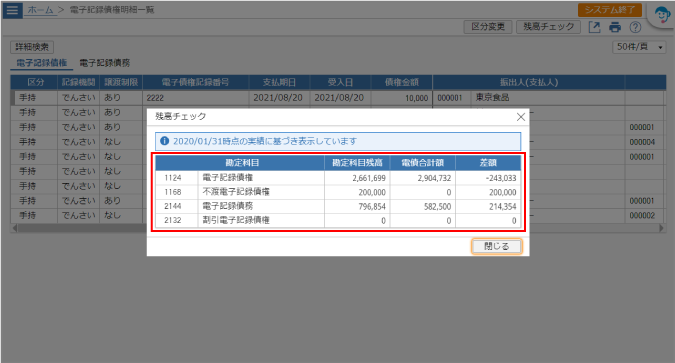Switch to the 電子記録債務 tab
This screenshot has height=363, width=675.
(x=105, y=63)
